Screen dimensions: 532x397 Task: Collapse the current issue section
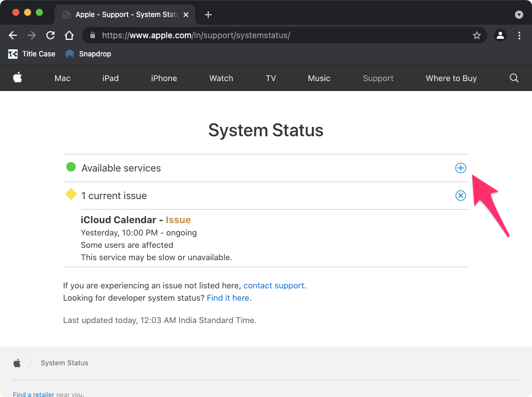coord(460,196)
